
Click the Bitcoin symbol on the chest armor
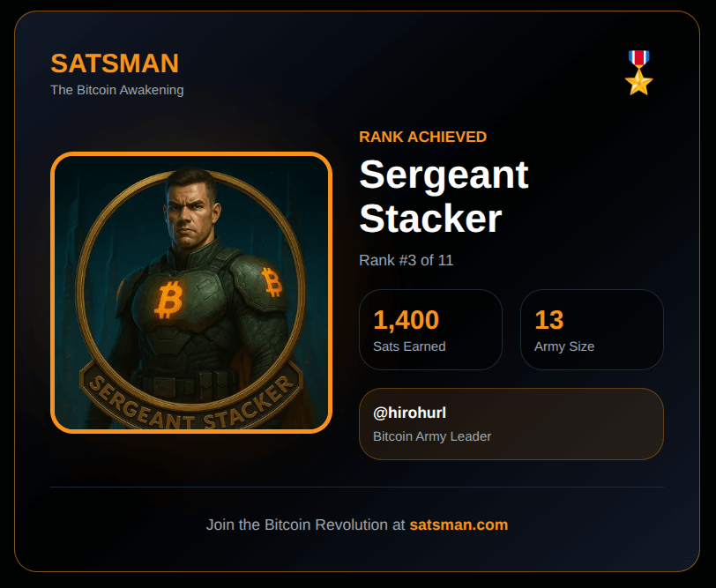(168, 301)
